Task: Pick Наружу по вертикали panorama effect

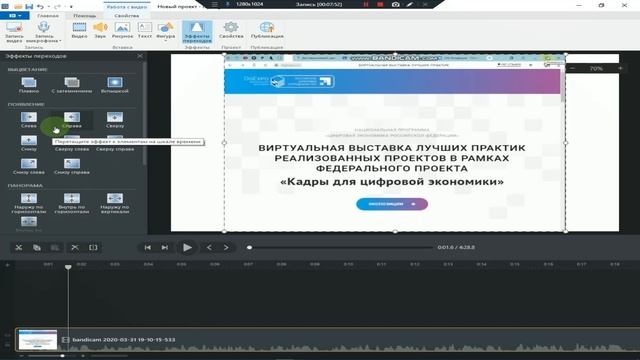Action: [x=115, y=203]
